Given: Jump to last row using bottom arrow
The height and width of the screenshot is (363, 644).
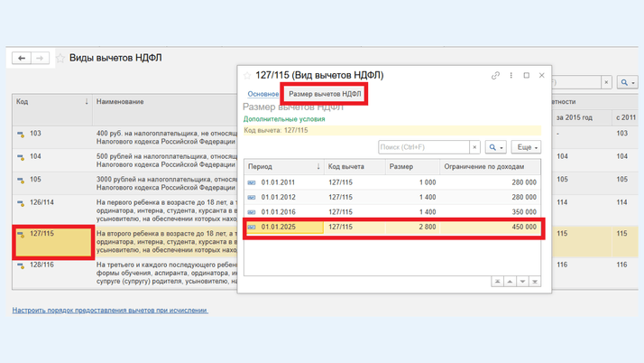Looking at the screenshot, I should click(x=535, y=282).
